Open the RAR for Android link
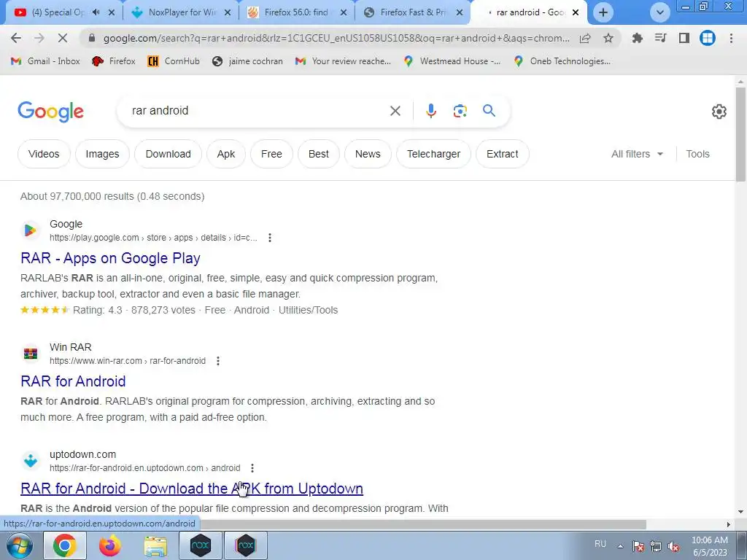This screenshot has width=747, height=560. (x=74, y=381)
